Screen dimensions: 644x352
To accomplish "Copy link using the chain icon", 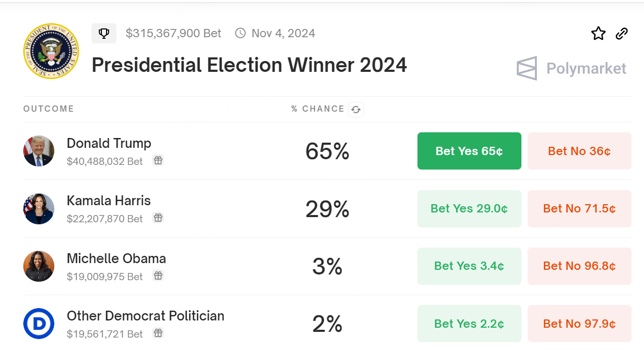I will 622,34.
